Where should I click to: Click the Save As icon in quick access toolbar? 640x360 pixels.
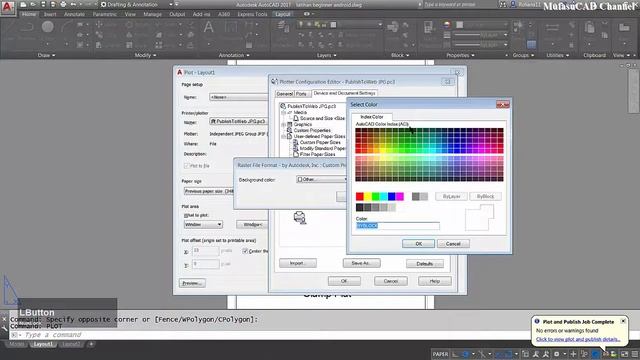[53, 4]
